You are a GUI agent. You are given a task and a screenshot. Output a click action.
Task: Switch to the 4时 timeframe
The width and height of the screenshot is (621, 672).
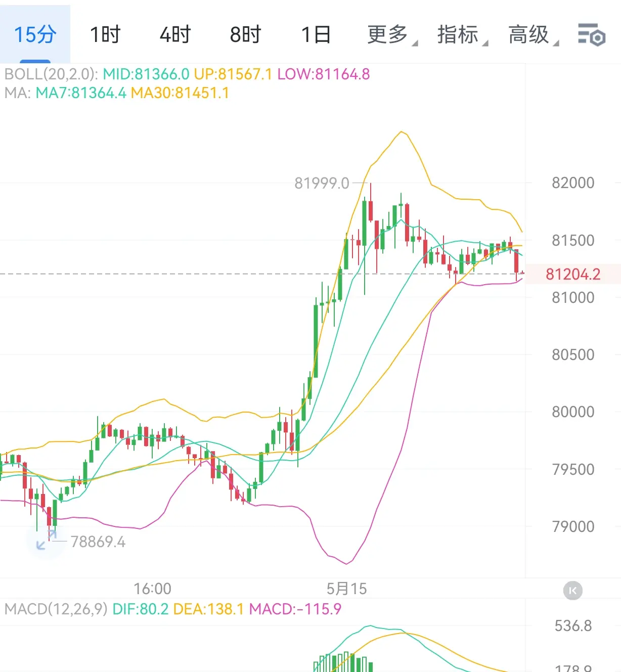tap(175, 35)
